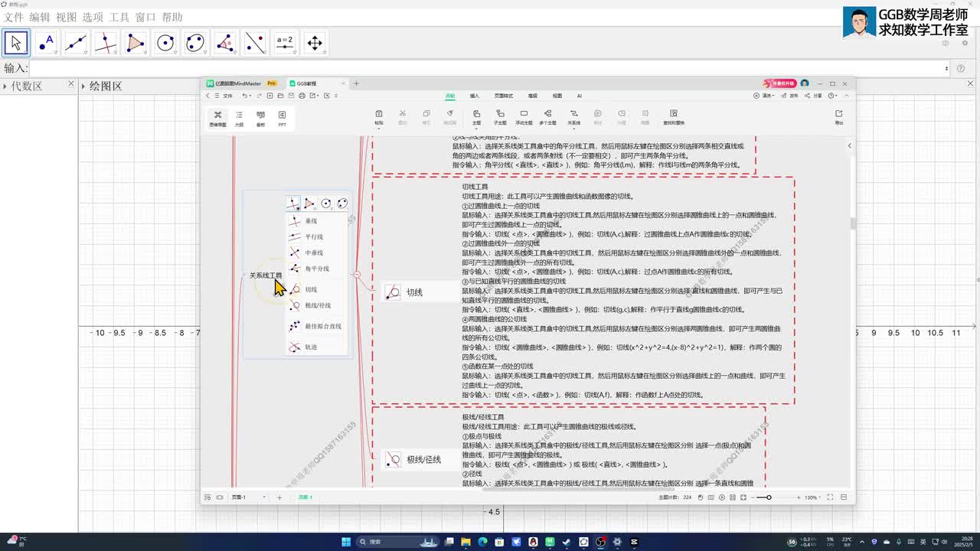
Task: Open 查找和替换 find and replace
Action: click(x=674, y=117)
